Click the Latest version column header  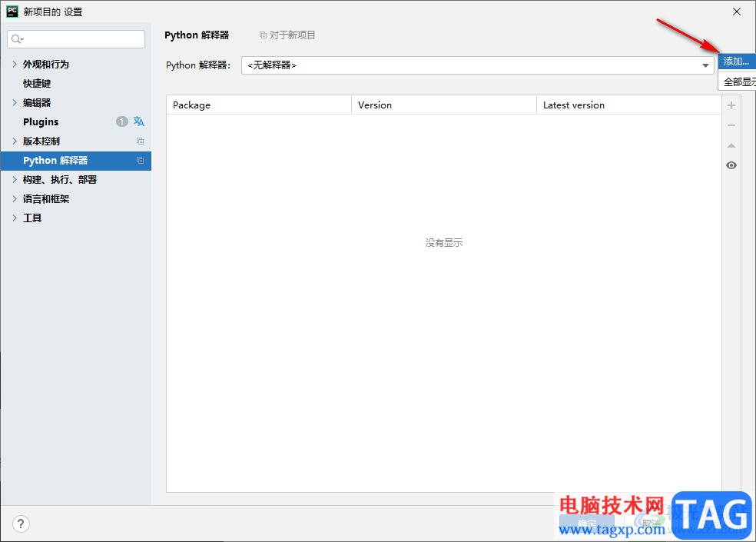628,105
